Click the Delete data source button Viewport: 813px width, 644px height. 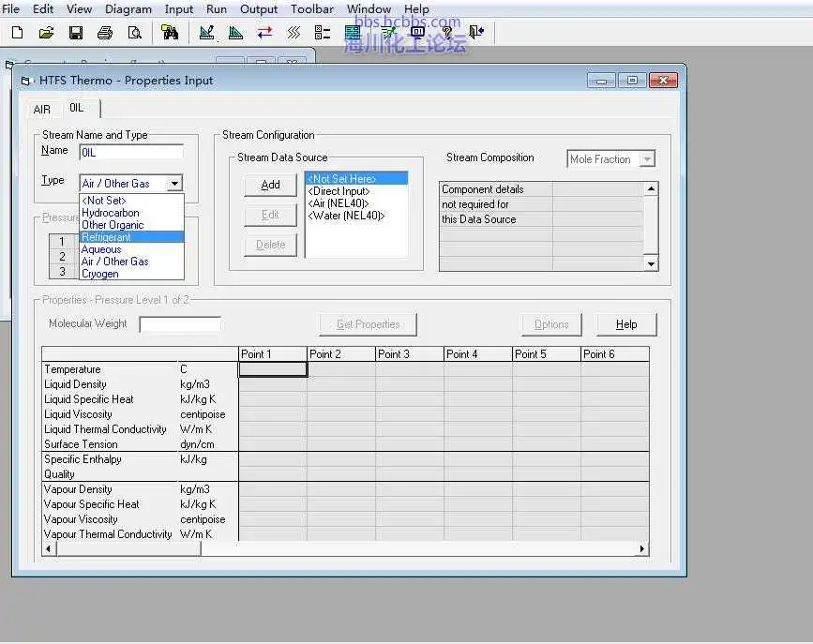(271, 245)
